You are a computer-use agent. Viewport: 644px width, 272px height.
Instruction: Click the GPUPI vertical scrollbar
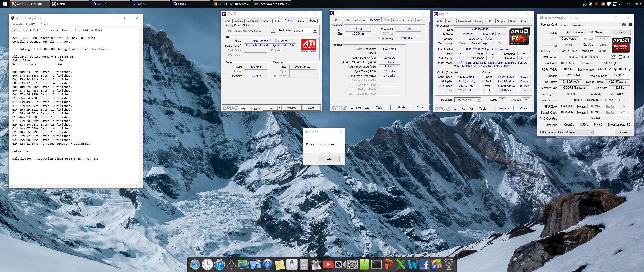click(x=140, y=106)
